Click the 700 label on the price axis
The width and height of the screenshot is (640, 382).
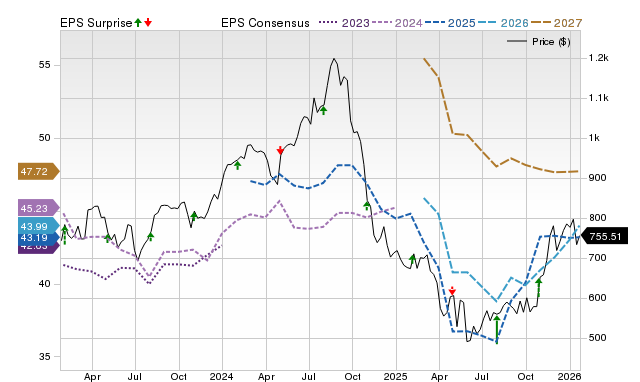(x=598, y=258)
